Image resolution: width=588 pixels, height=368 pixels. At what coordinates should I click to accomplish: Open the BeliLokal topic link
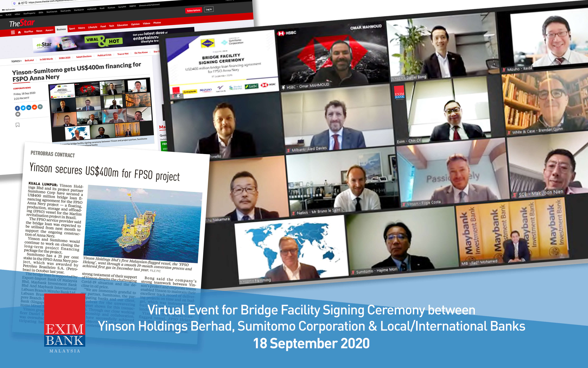(29, 60)
